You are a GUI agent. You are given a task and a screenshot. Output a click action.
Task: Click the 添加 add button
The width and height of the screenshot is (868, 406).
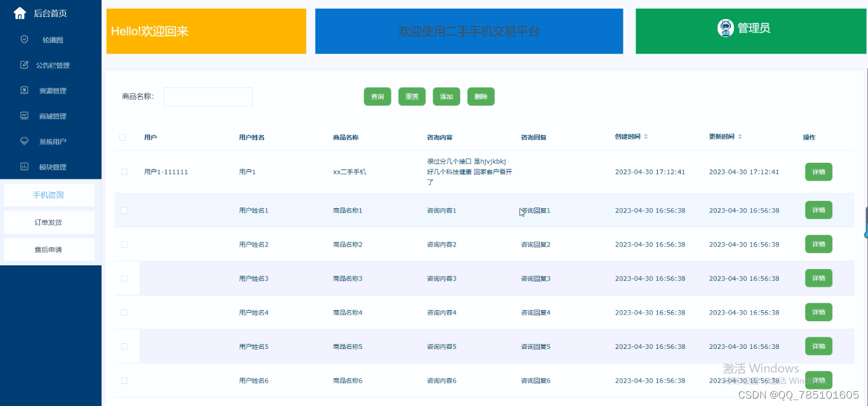point(446,96)
